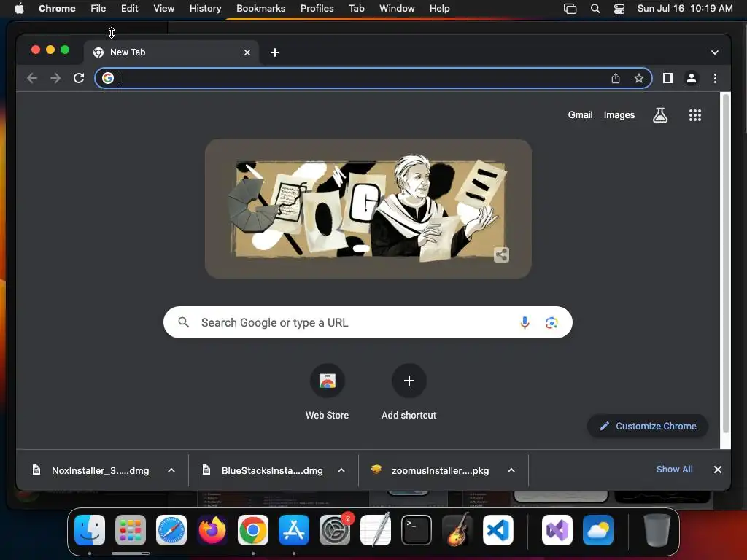
Task: Launch Safari from the Dock
Action: click(x=171, y=530)
